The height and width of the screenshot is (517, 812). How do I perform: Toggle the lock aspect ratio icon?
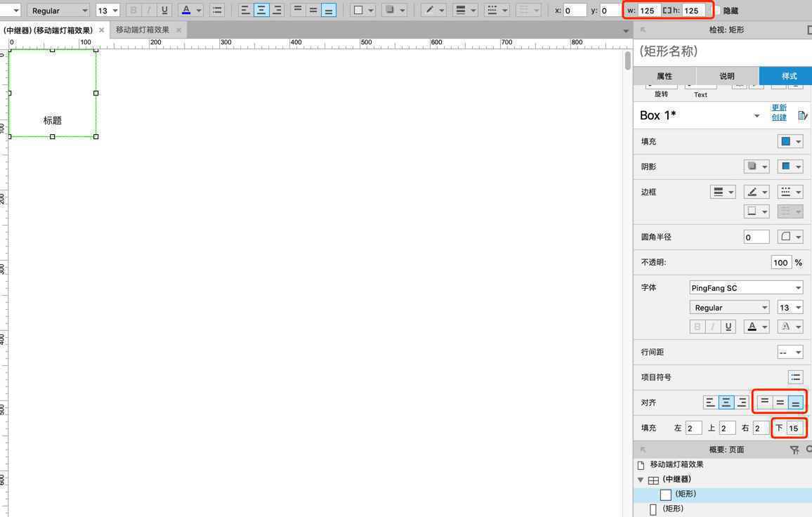coord(667,11)
